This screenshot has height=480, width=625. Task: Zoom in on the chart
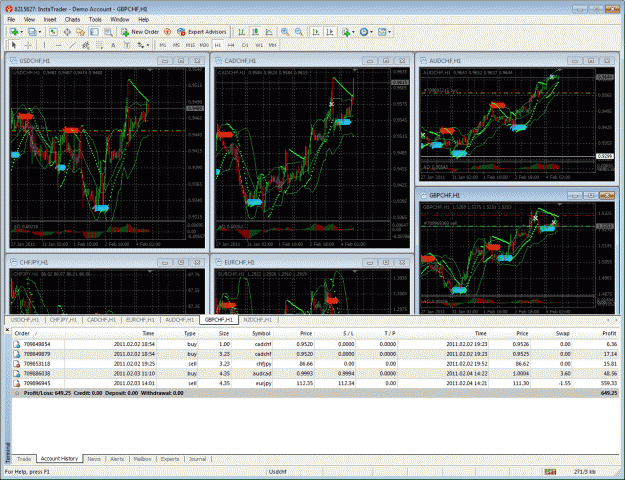click(285, 32)
